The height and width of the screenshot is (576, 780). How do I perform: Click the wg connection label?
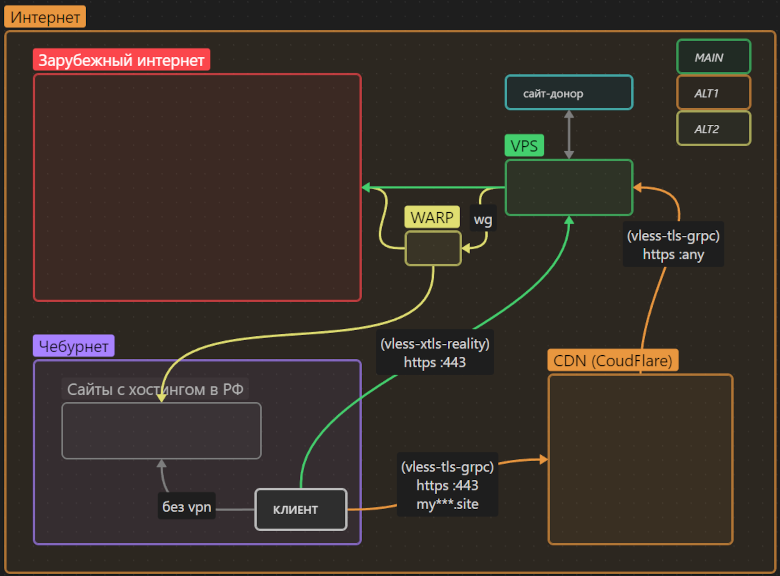(483, 220)
